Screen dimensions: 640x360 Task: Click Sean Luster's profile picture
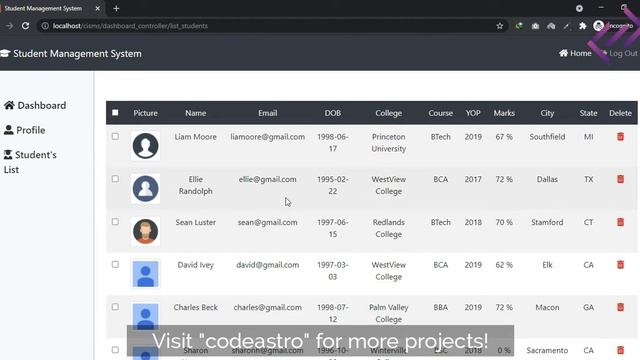(145, 231)
